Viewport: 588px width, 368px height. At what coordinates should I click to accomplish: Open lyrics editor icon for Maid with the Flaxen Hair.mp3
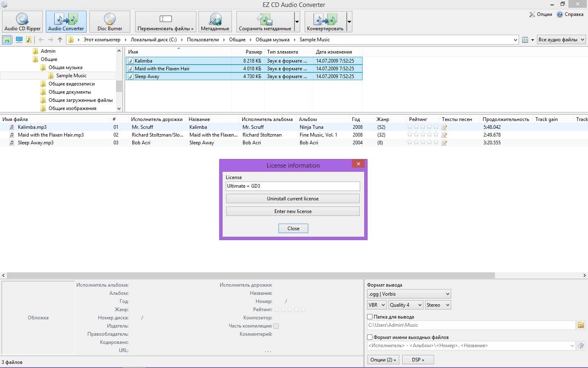point(444,135)
